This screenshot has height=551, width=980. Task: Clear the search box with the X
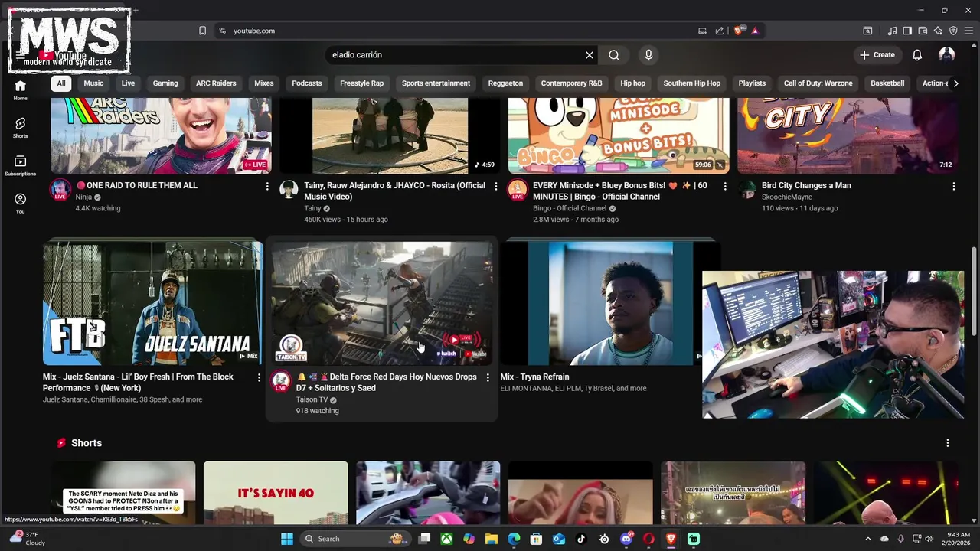590,55
